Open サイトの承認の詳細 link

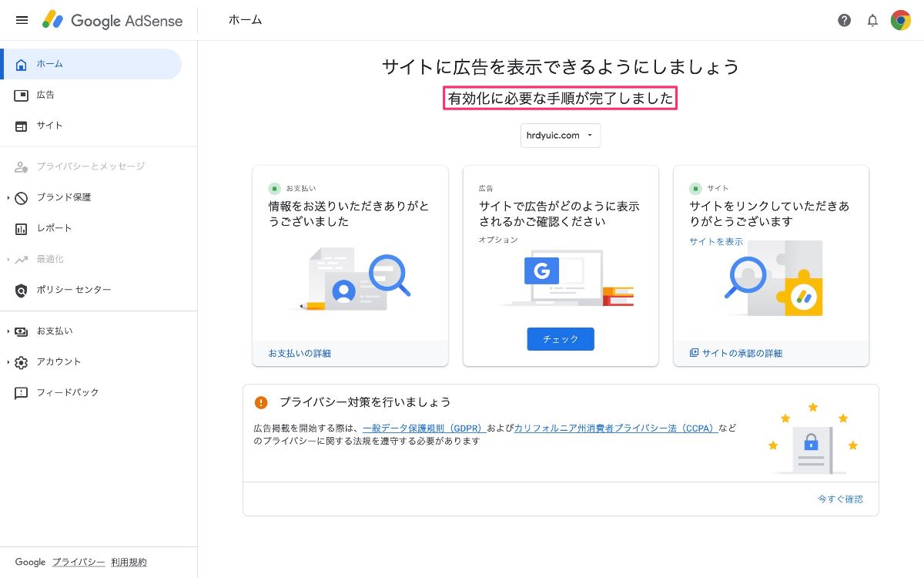pyautogui.click(x=742, y=353)
